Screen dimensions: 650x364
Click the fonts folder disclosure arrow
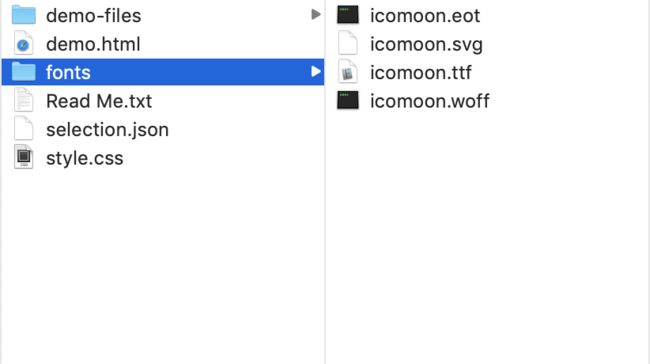(x=316, y=71)
